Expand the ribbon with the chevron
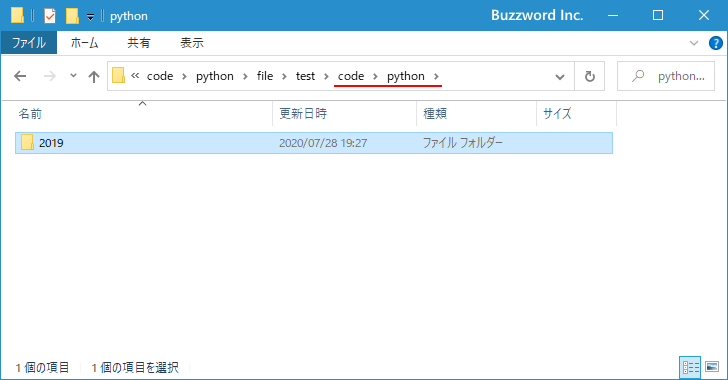The image size is (728, 380). click(694, 43)
